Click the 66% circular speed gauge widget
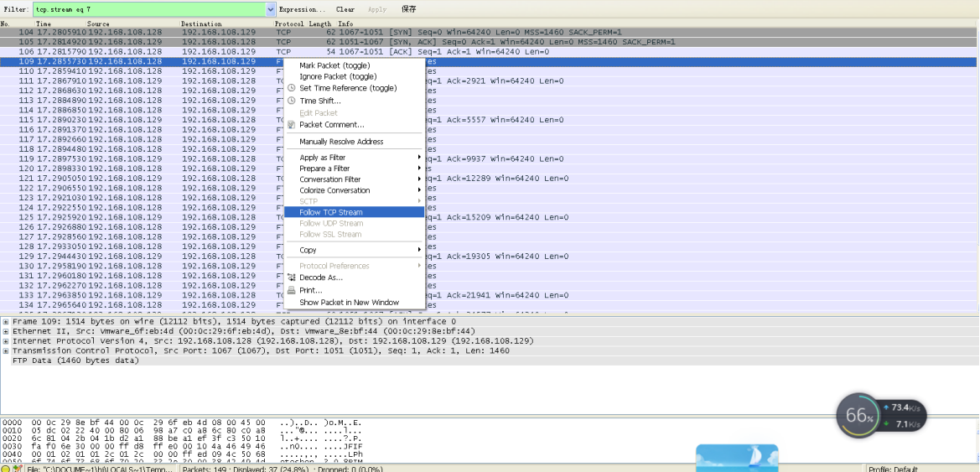This screenshot has height=472, width=980. click(859, 416)
